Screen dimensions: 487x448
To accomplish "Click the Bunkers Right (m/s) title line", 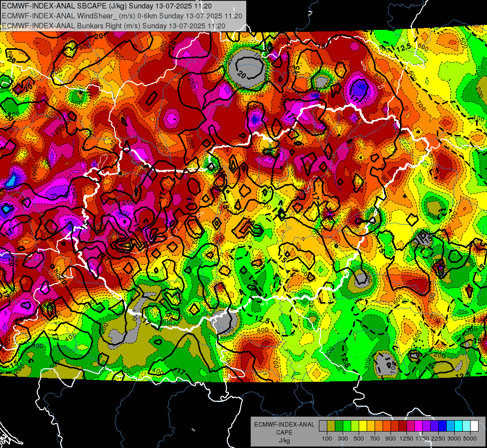I will [x=113, y=25].
